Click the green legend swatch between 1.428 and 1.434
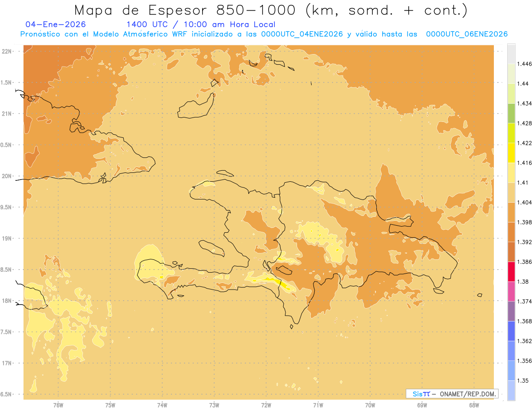 point(511,113)
